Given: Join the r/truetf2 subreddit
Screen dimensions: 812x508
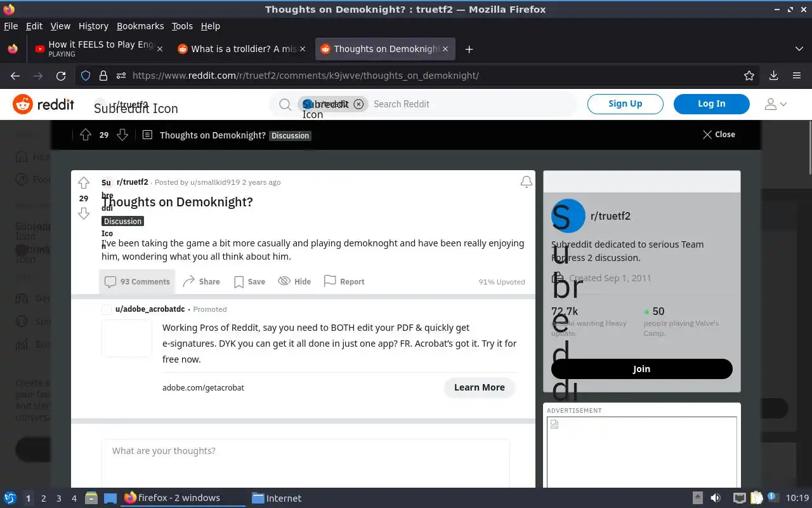Looking at the screenshot, I should pyautogui.click(x=641, y=369).
